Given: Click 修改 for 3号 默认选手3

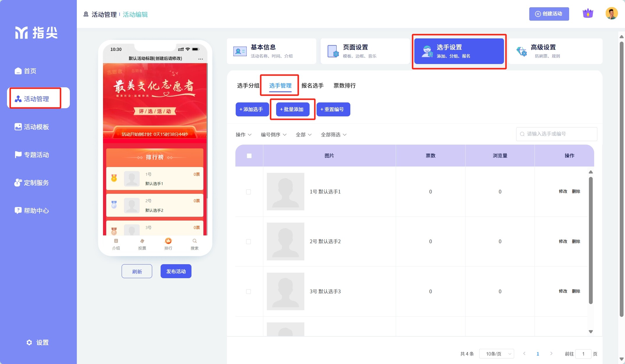Looking at the screenshot, I should pos(563,291).
